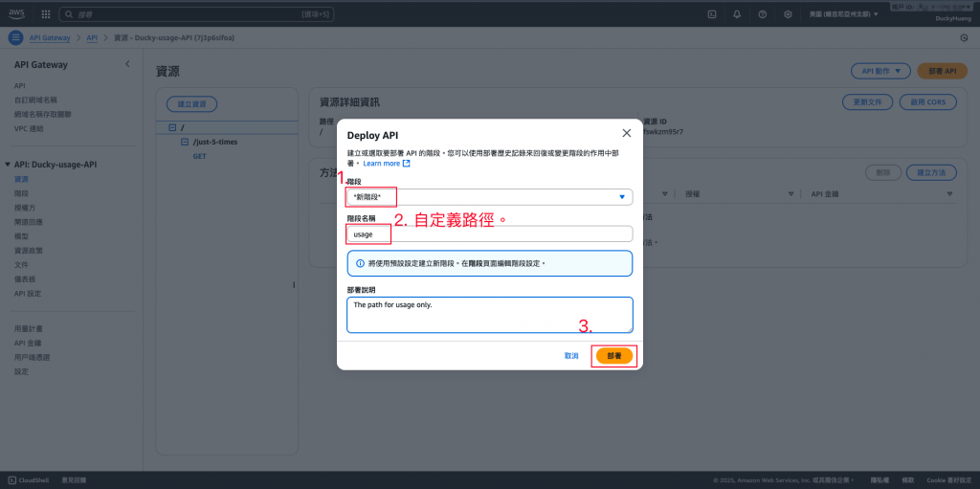Image resolution: width=980 pixels, height=489 pixels.
Task: Click the 刪除 button in methods panel
Action: pos(882,172)
